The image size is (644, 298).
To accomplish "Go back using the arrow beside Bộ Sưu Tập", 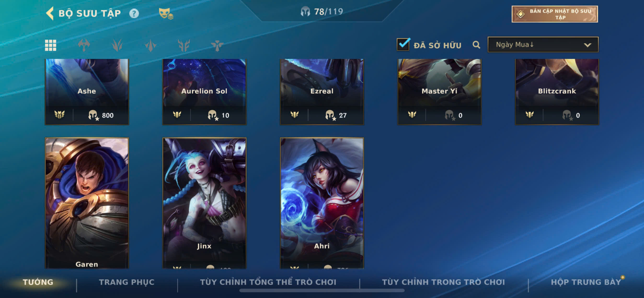I will (50, 13).
